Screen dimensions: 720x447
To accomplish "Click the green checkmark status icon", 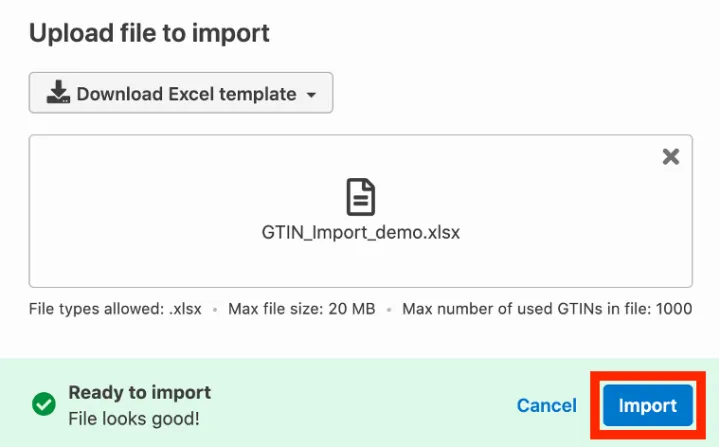I will point(43,404).
